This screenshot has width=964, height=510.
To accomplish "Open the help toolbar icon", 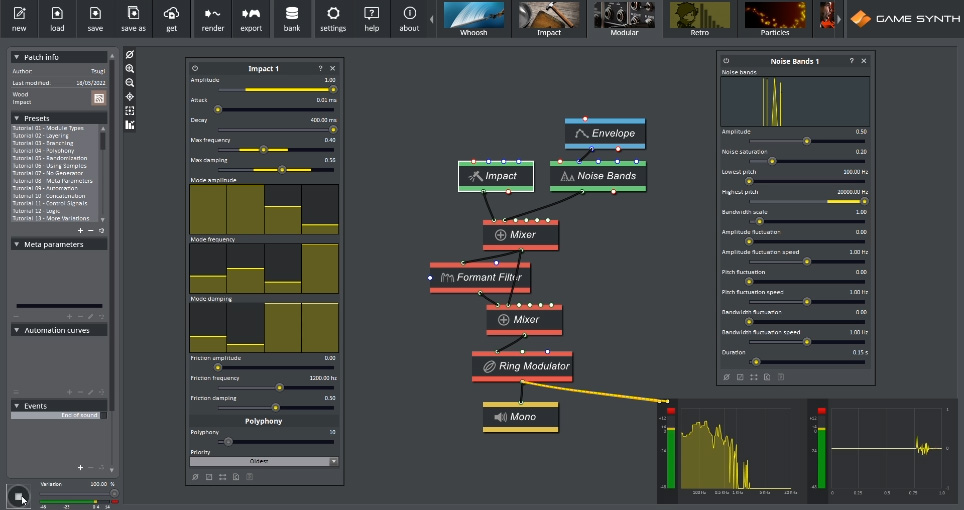I will [371, 18].
